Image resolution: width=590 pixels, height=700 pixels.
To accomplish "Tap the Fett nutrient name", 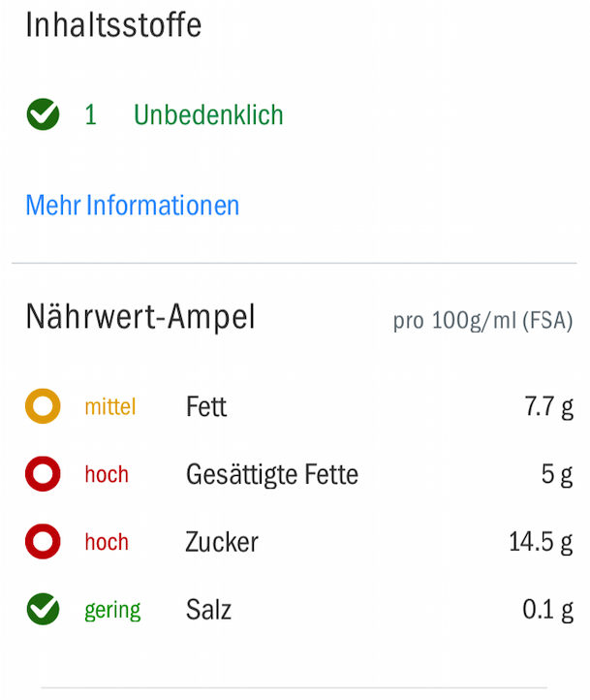I will tap(206, 406).
